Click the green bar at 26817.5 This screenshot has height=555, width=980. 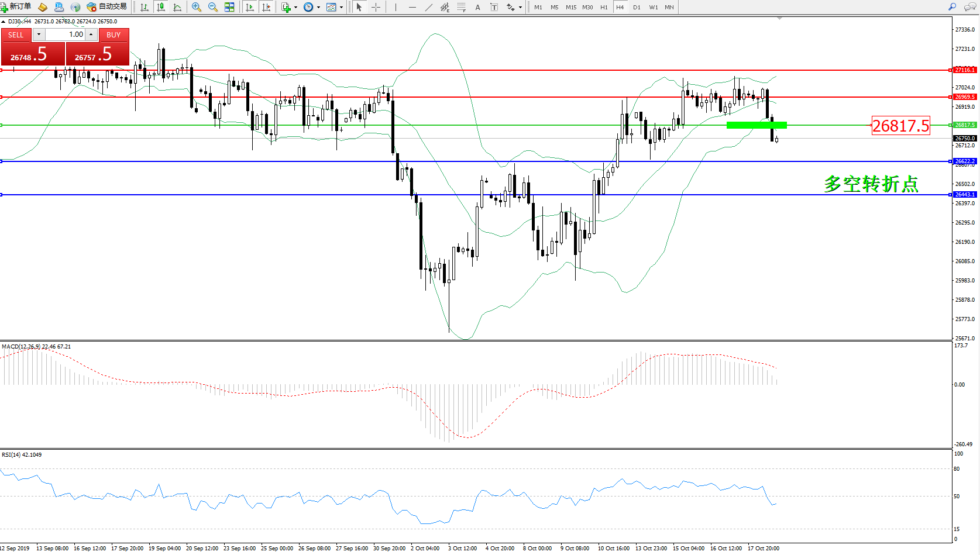(756, 125)
